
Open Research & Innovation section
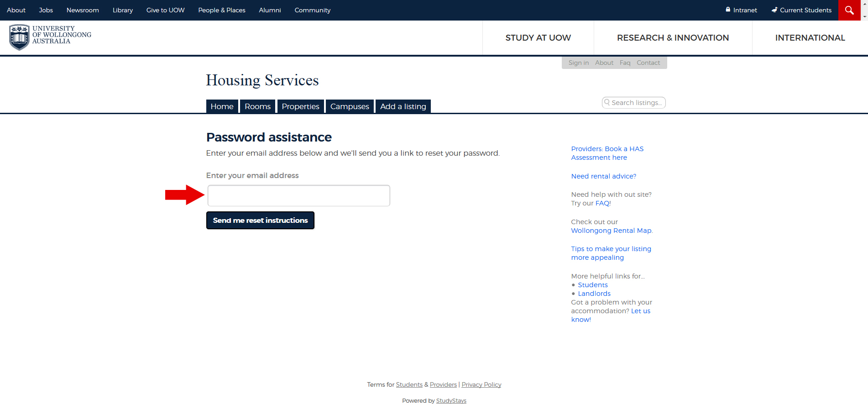point(673,38)
